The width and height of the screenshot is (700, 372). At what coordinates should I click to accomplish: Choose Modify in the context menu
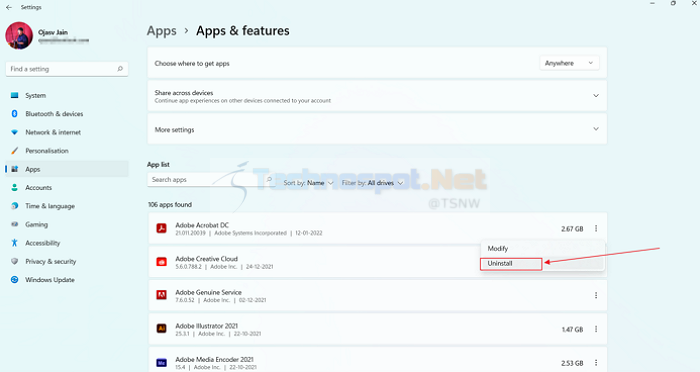[x=542, y=248]
